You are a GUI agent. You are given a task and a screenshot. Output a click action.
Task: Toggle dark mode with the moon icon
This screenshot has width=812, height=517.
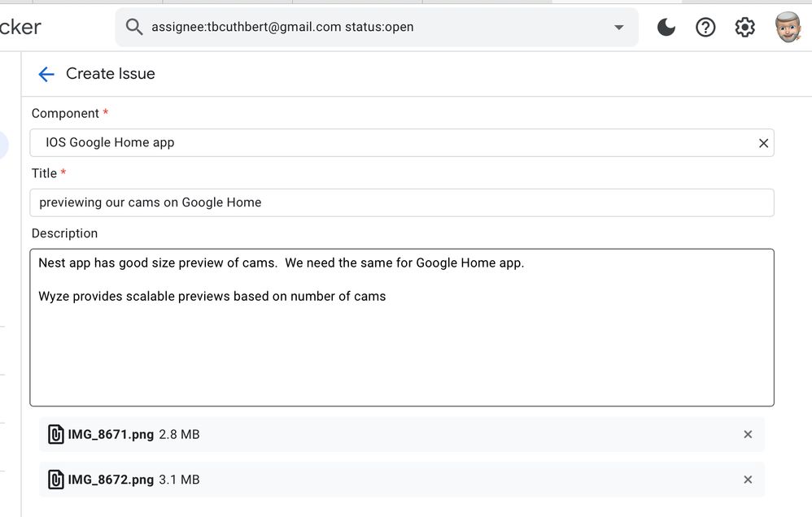(666, 28)
